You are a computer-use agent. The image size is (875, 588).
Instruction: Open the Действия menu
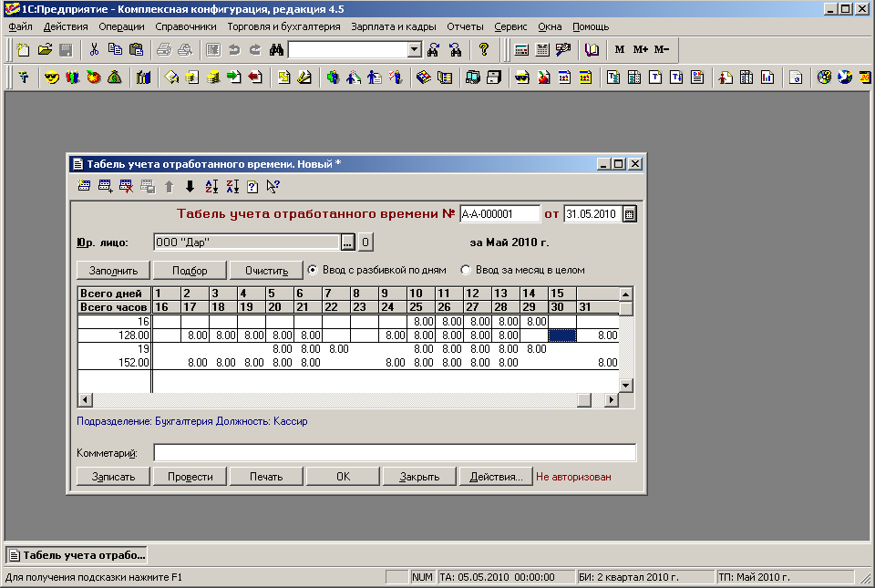click(x=66, y=26)
